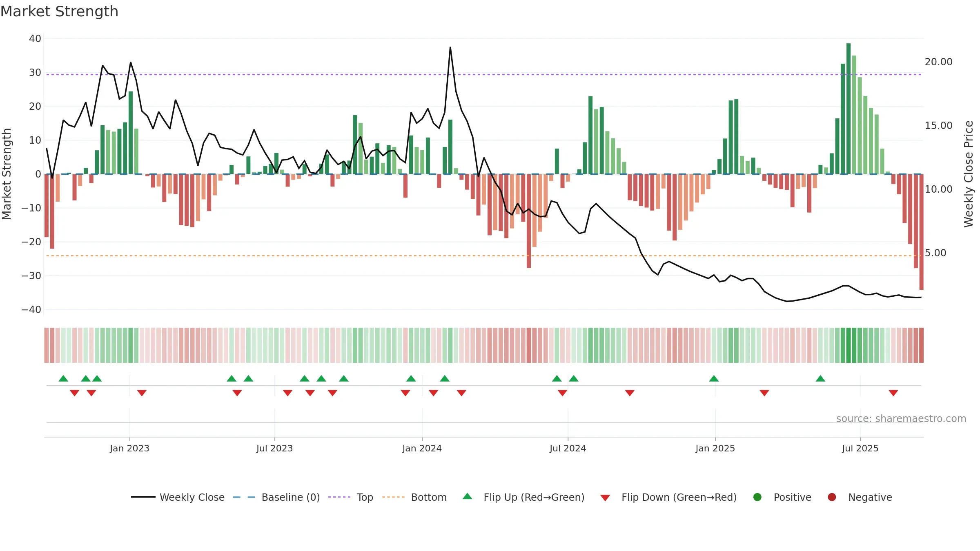Select the last flip-up marker before Jul 2025
This screenshot has height=551, width=980.
pyautogui.click(x=820, y=378)
